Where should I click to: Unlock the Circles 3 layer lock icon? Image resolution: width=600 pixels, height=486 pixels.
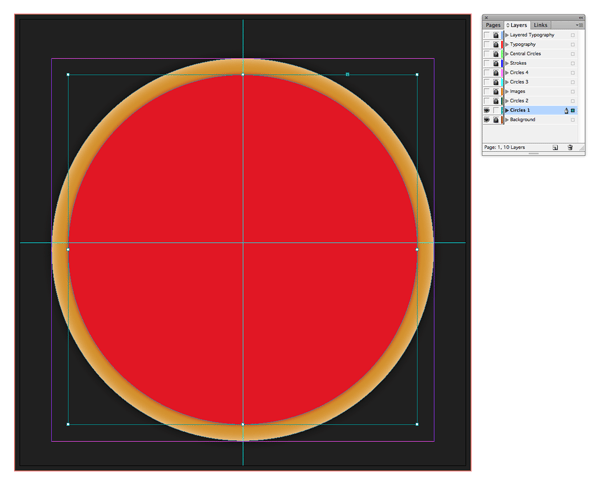pos(496,82)
